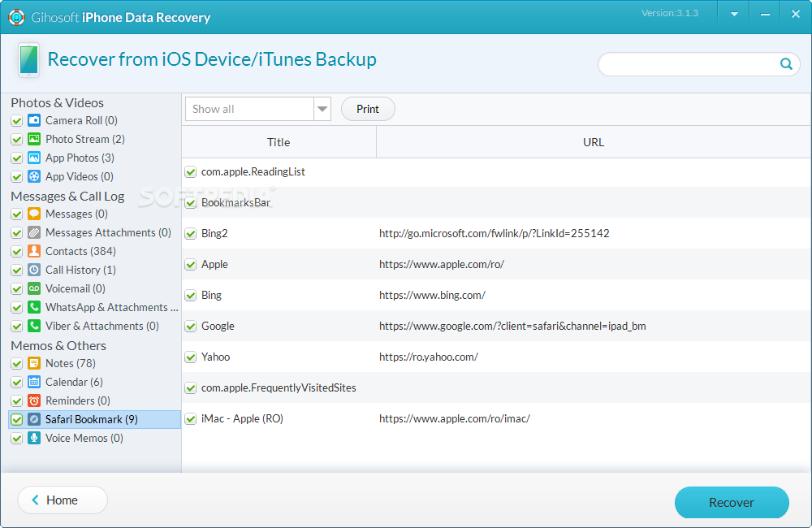Click the WhatsApp phone icon
Screen dimensions: 812x528
(x=34, y=307)
